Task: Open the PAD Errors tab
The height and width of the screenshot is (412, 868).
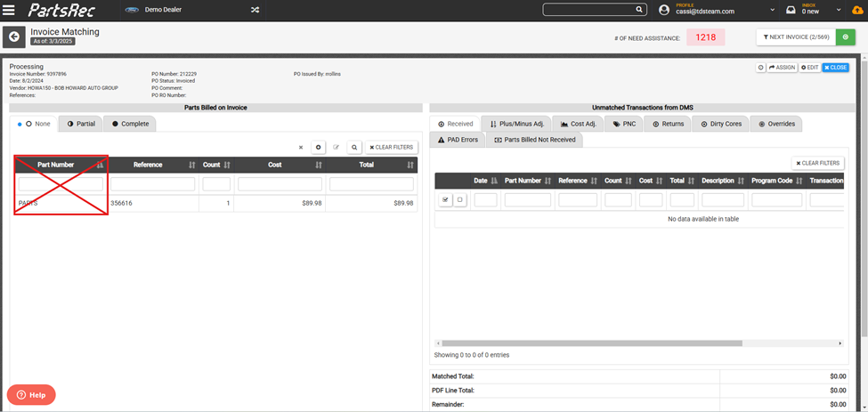Action: point(458,140)
